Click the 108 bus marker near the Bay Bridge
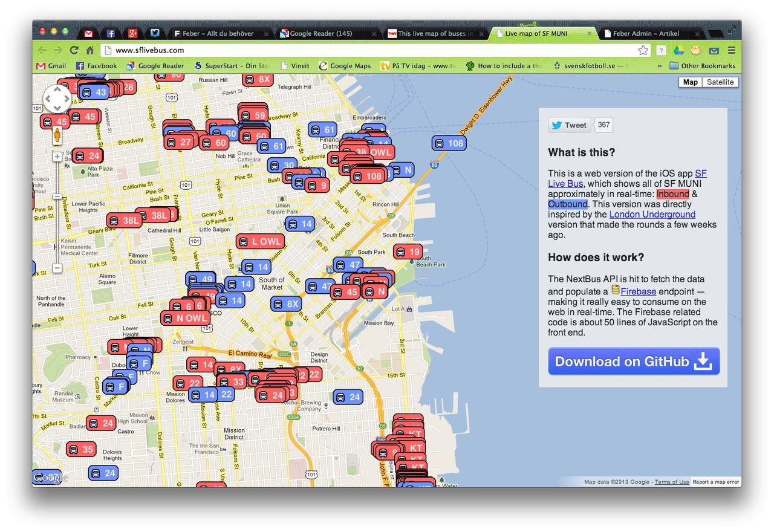This screenshot has height=532, width=774. click(x=449, y=143)
